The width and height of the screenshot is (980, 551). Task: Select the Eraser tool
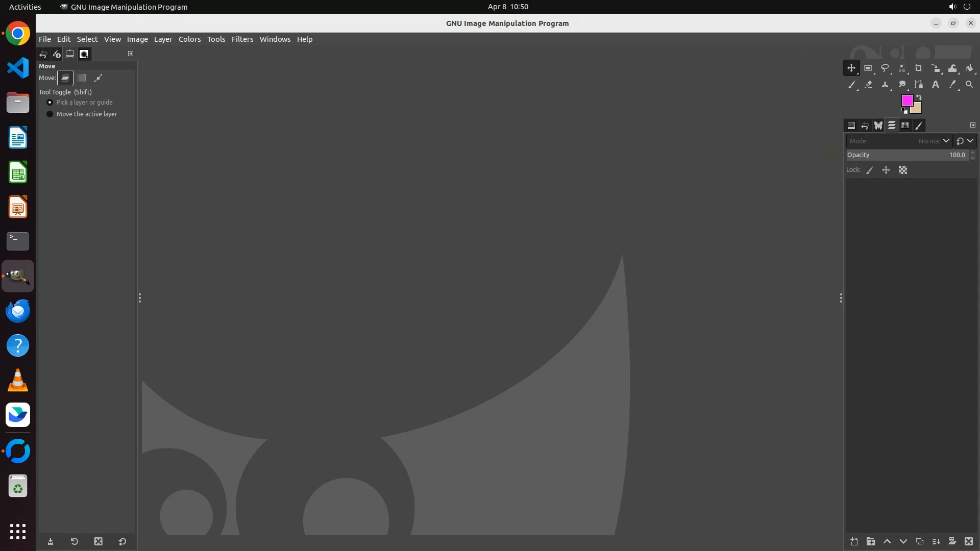868,85
